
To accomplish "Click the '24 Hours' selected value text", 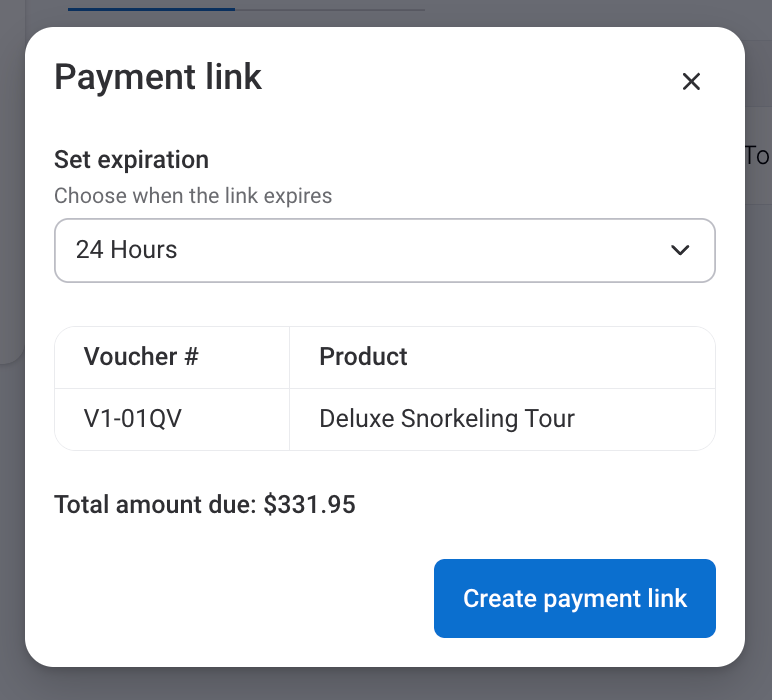I will click(x=126, y=250).
